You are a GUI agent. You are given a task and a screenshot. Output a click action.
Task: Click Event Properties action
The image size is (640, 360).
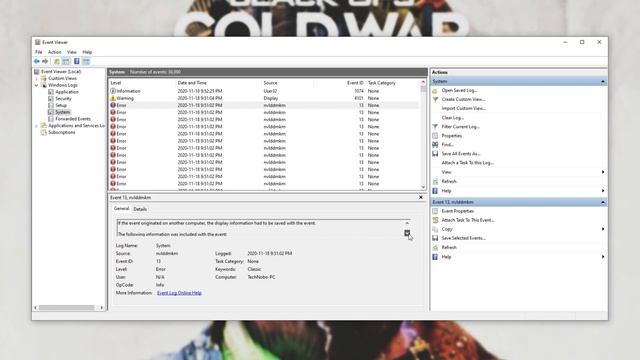pyautogui.click(x=458, y=211)
